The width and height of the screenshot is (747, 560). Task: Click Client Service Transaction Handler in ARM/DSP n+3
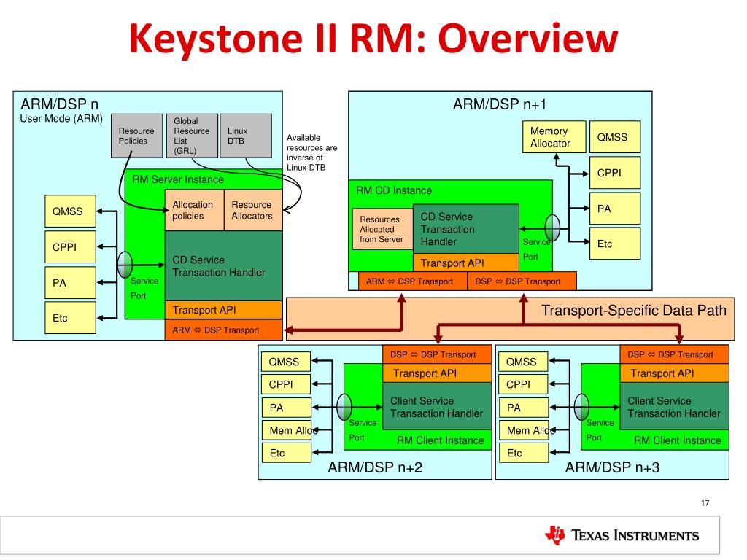(674, 407)
